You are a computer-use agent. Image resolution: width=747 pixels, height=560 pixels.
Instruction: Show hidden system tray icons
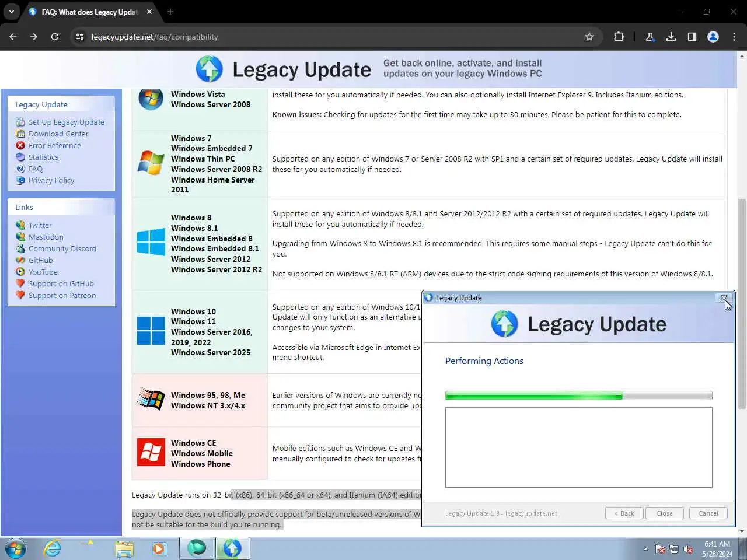point(645,549)
